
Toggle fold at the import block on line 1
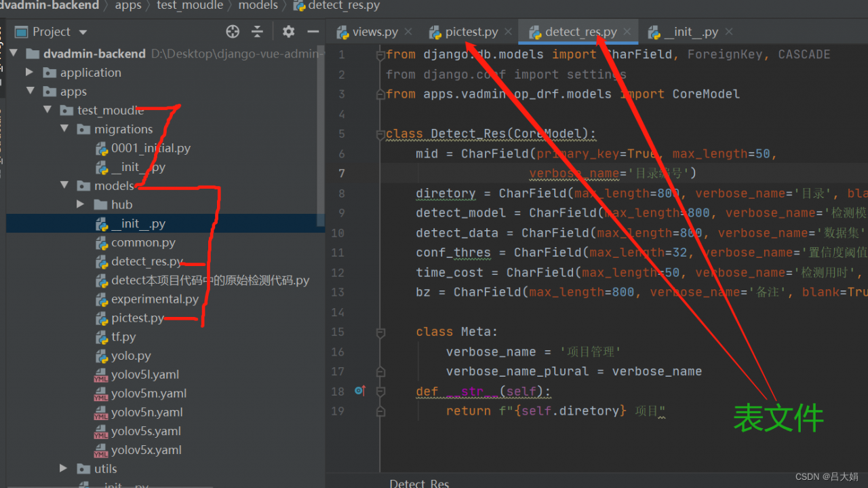pos(380,55)
